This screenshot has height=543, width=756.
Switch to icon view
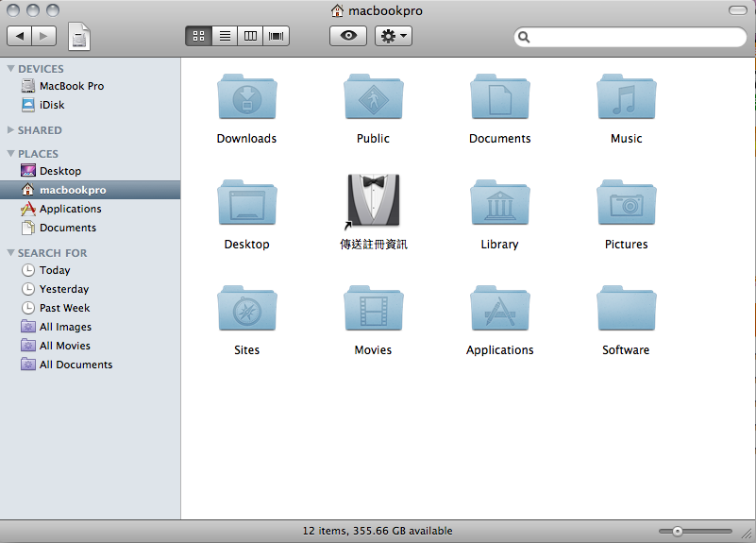click(x=198, y=36)
